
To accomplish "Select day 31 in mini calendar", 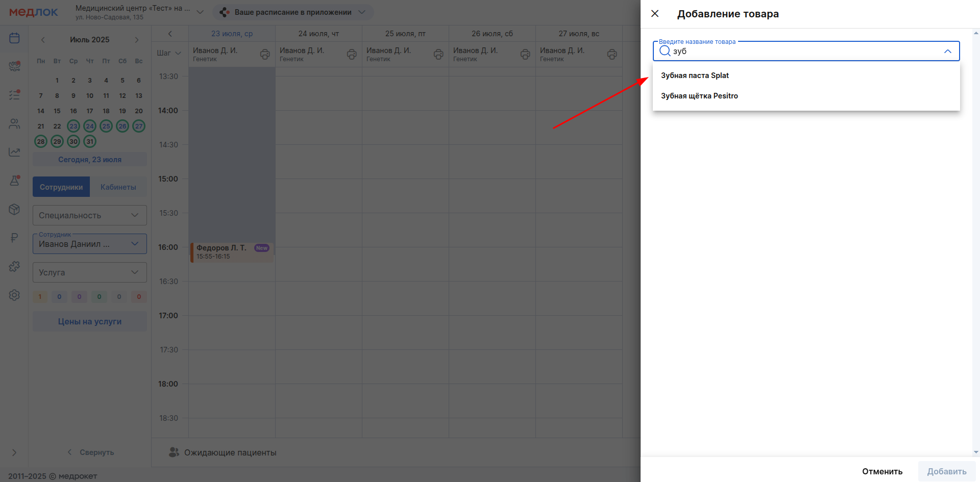I will point(90,141).
